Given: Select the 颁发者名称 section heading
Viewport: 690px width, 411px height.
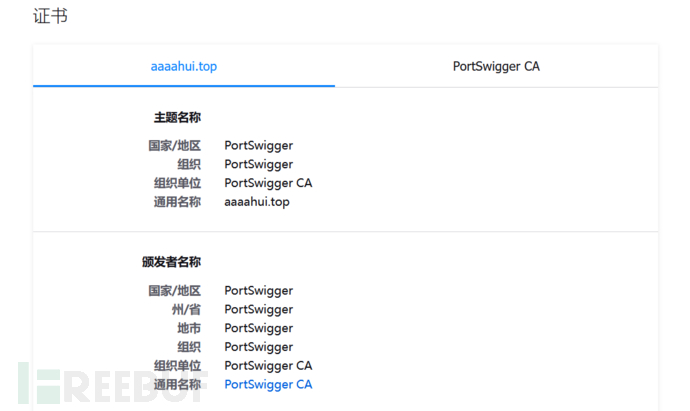Looking at the screenshot, I should click(171, 262).
